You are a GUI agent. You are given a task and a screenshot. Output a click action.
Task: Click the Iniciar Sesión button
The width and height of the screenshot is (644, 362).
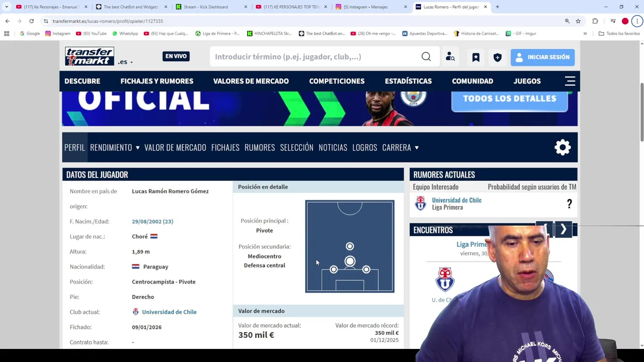point(542,57)
